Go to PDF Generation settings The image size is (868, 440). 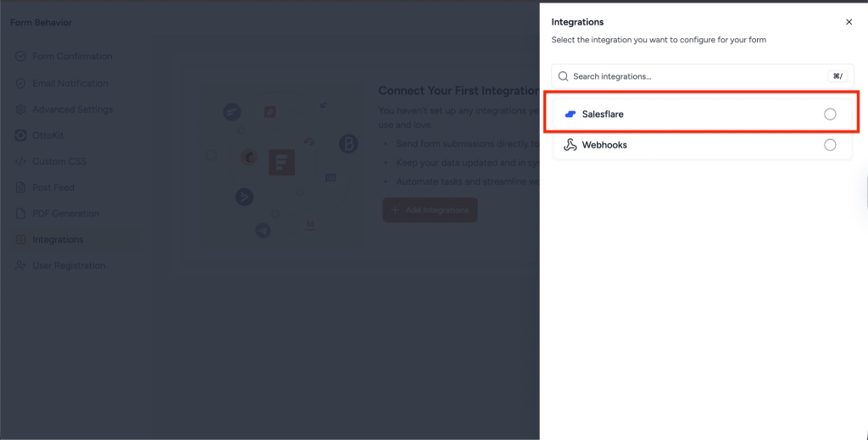65,214
